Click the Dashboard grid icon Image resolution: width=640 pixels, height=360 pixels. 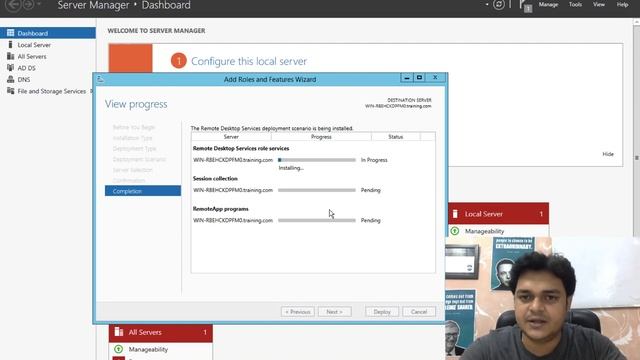[x=11, y=33]
